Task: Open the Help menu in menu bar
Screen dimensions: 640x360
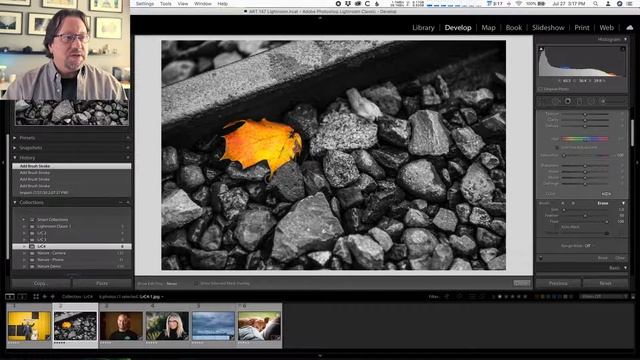Action: point(222,4)
